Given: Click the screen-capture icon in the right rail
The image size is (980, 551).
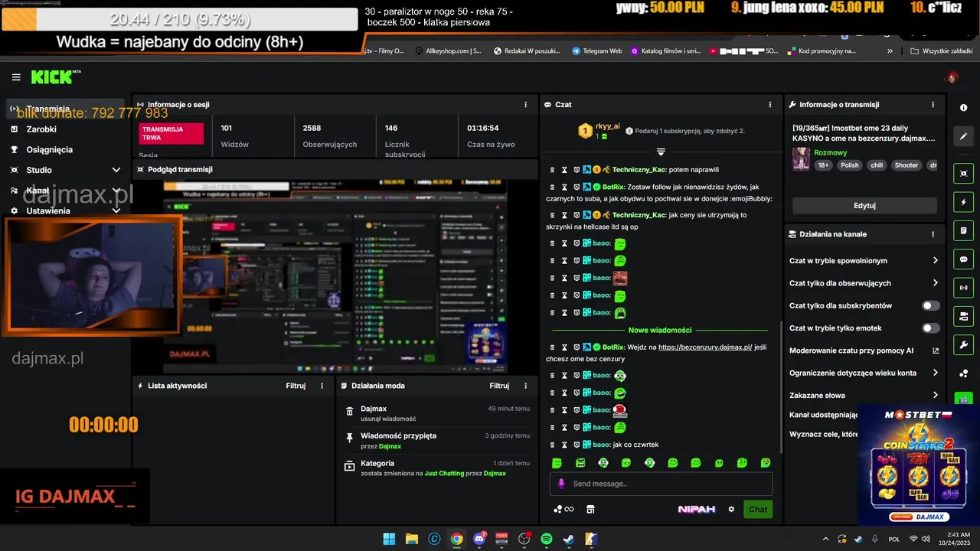Looking at the screenshot, I should tap(964, 174).
